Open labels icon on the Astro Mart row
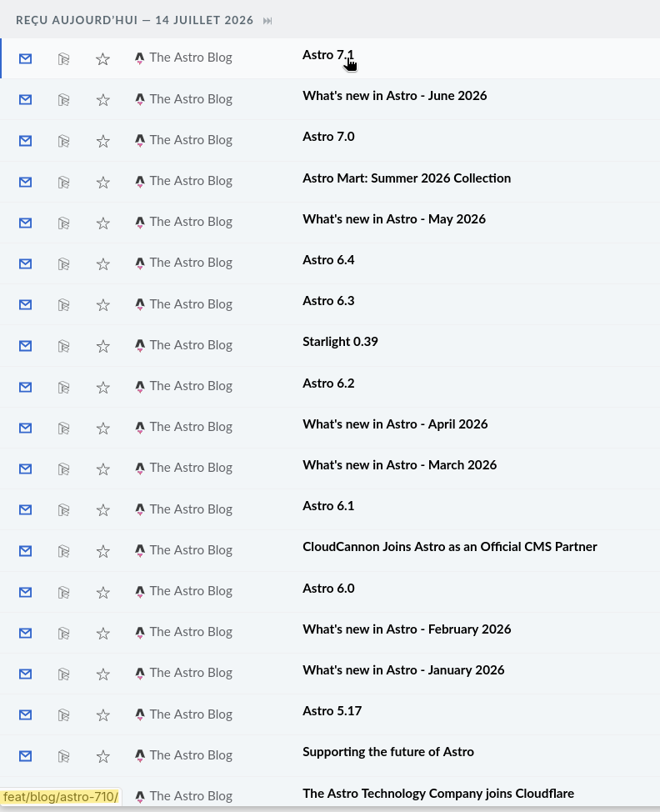The height and width of the screenshot is (812, 660). coord(63,182)
